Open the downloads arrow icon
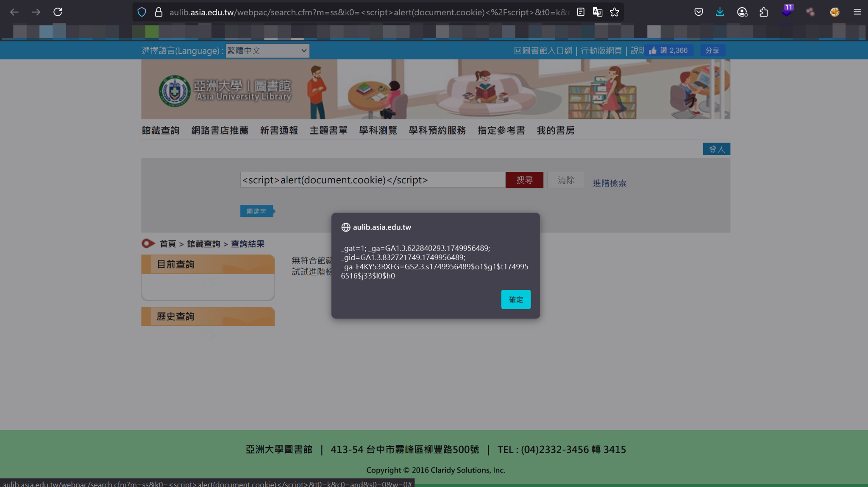 720,12
